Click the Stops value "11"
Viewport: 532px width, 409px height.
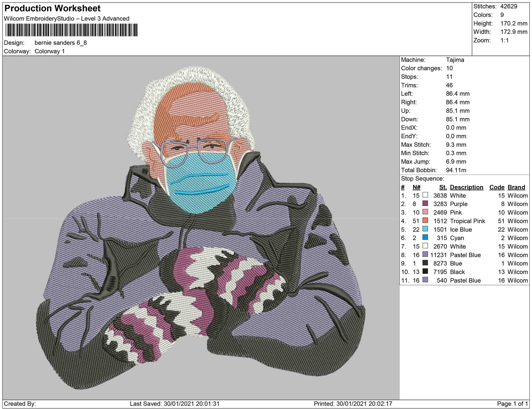point(449,77)
